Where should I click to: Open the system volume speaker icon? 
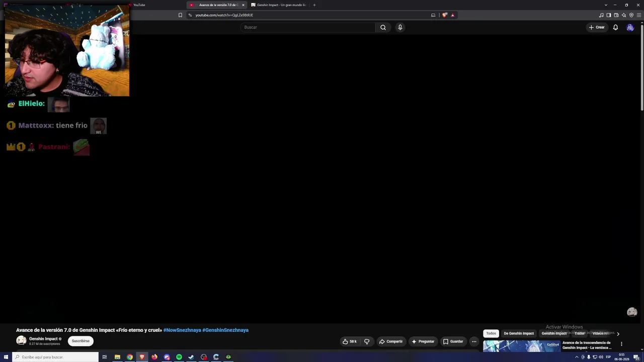(x=601, y=357)
